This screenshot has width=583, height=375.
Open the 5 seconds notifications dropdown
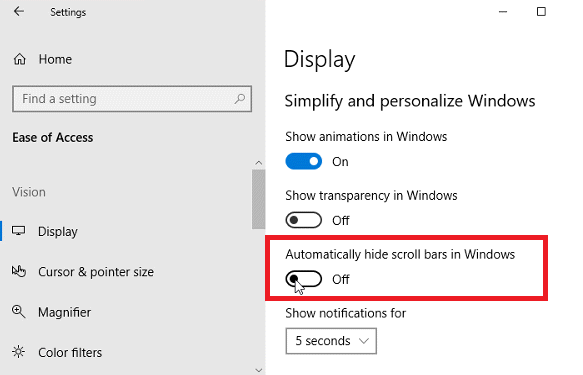pyautogui.click(x=331, y=341)
